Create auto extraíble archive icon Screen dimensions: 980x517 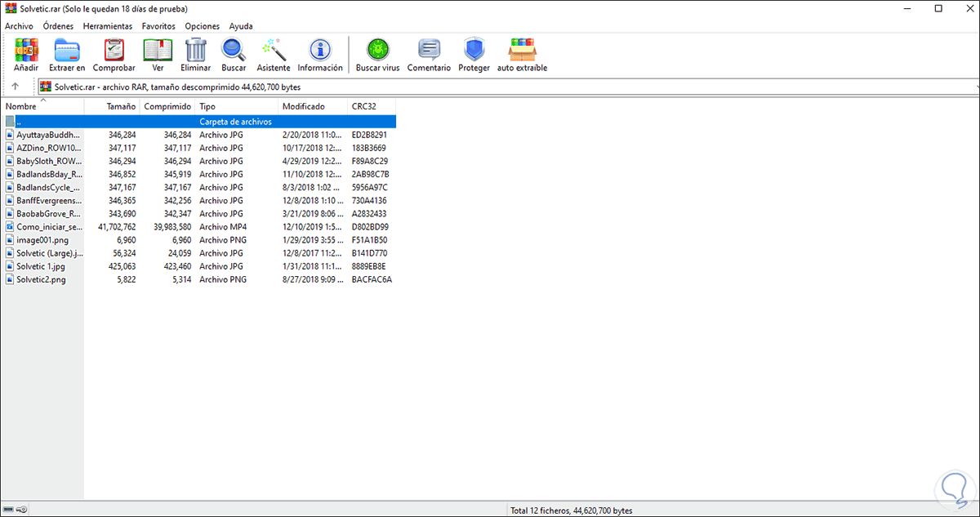click(522, 51)
